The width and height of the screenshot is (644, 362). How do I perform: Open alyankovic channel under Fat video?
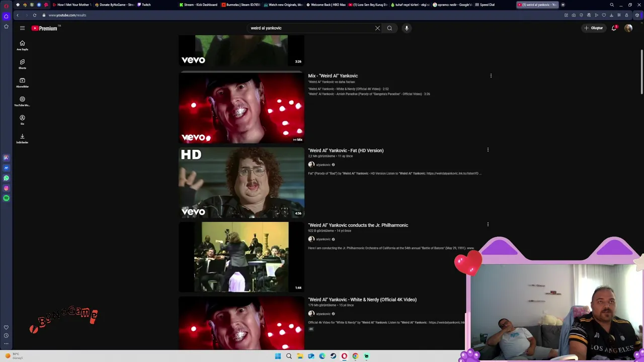point(323,164)
